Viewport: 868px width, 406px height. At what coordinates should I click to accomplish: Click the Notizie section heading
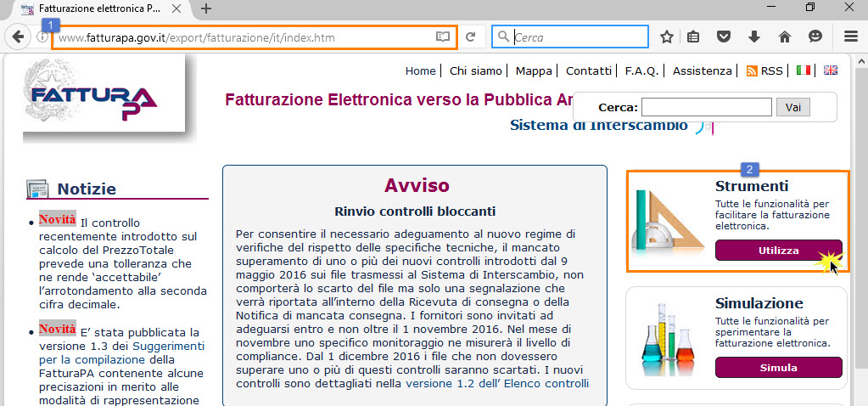coord(87,189)
